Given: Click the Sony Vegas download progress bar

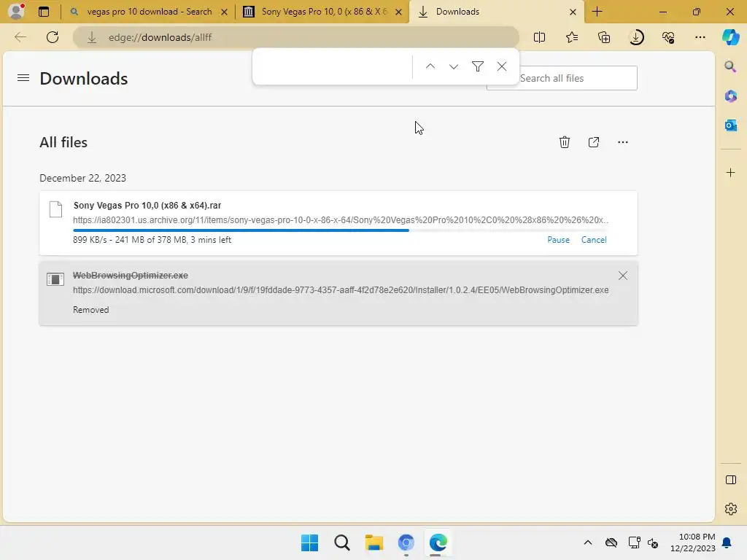Looking at the screenshot, I should (x=341, y=230).
